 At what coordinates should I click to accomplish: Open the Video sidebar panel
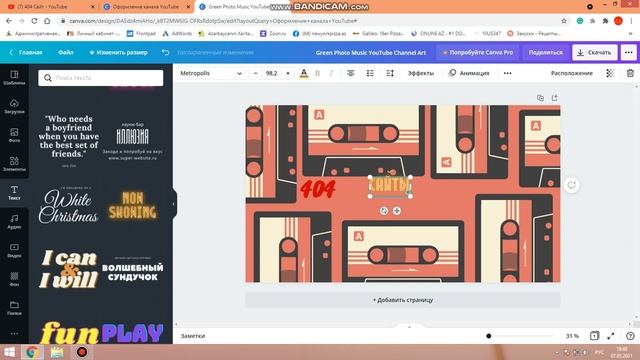click(x=14, y=250)
